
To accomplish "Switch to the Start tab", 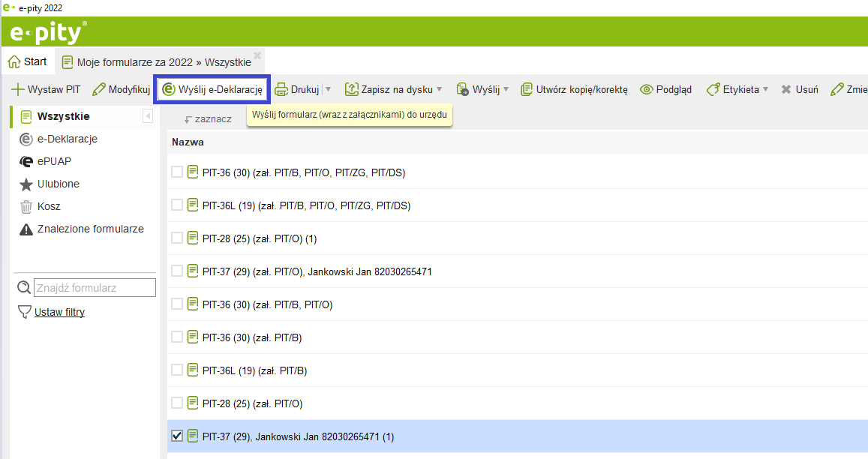I will pos(28,61).
